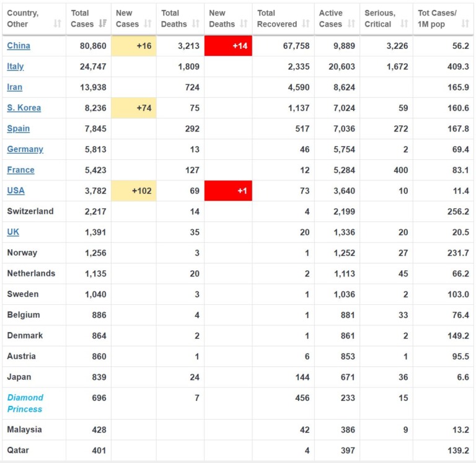Visit the France link

(x=20, y=170)
